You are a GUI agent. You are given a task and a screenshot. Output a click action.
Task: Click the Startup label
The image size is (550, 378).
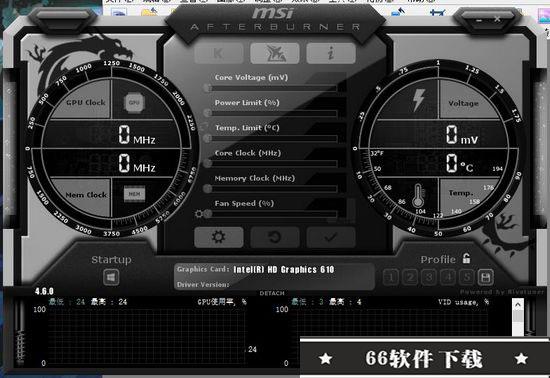pos(112,260)
